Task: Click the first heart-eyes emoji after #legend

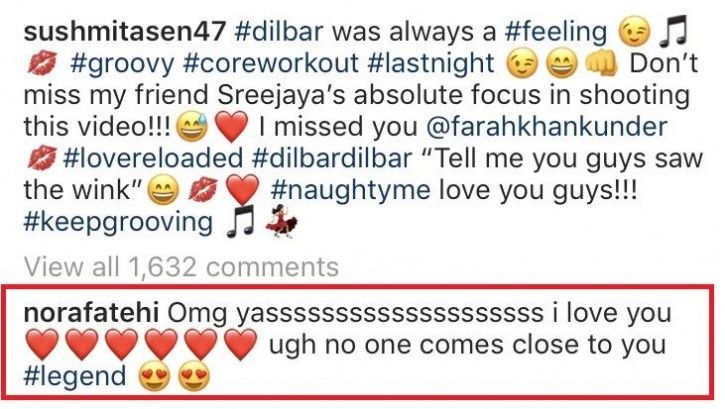Action: point(154,377)
